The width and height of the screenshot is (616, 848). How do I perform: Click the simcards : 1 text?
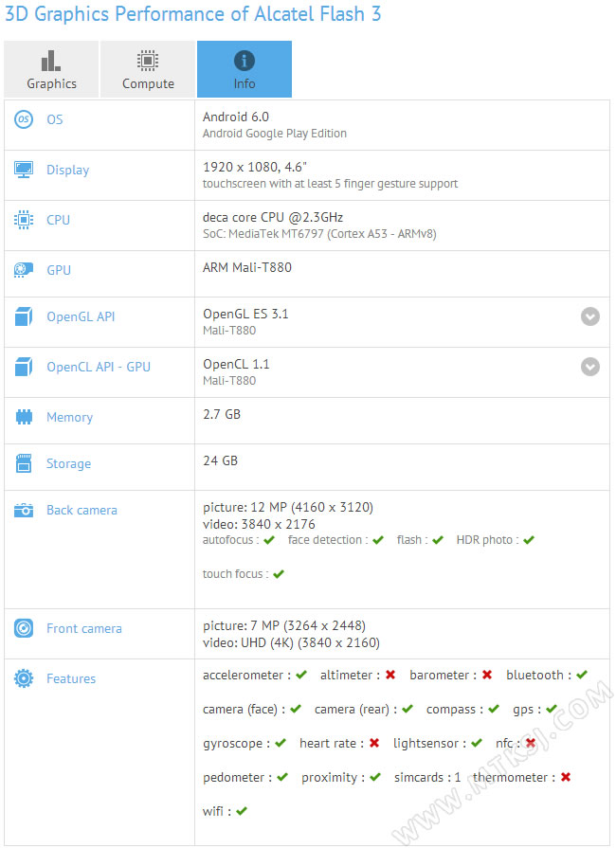[x=427, y=777]
